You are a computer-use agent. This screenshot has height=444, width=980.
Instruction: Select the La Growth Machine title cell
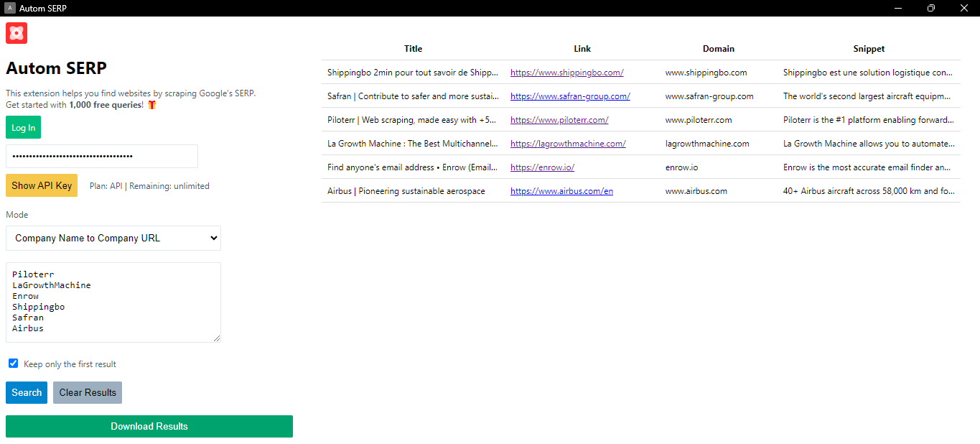point(413,144)
